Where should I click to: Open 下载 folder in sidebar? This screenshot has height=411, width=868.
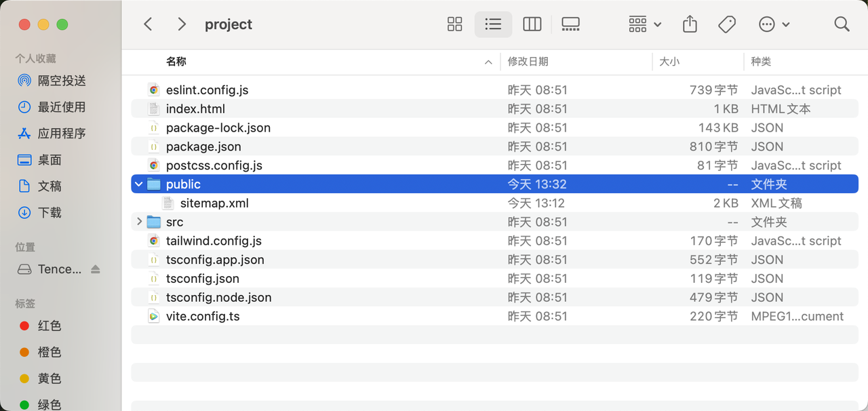coord(50,213)
